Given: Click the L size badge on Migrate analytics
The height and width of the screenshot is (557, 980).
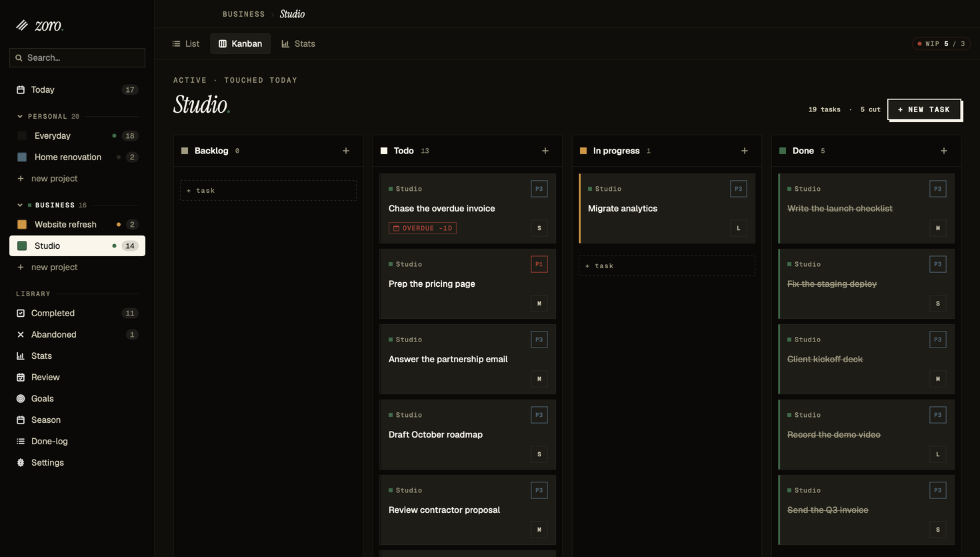Looking at the screenshot, I should point(739,228).
